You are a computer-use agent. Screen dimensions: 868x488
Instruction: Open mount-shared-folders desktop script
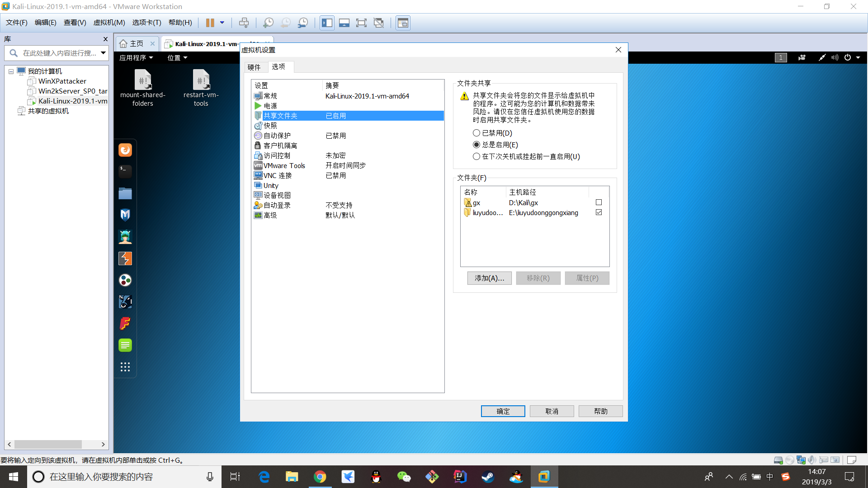coord(142,88)
